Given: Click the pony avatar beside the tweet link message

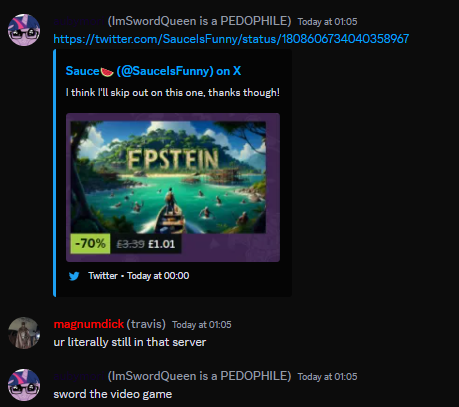Looking at the screenshot, I should tap(24, 30).
